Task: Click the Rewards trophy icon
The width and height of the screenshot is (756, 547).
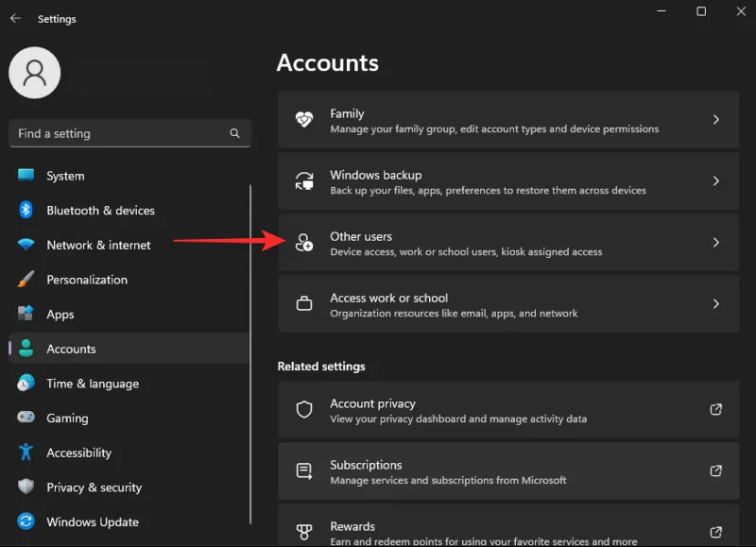Action: (304, 532)
